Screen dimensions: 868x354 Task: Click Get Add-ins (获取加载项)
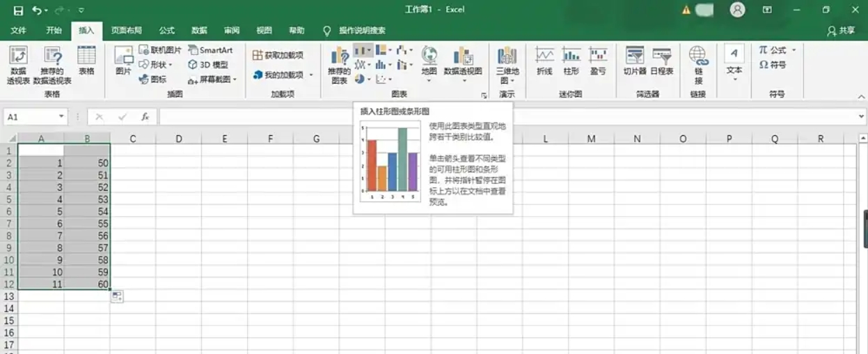(x=278, y=55)
